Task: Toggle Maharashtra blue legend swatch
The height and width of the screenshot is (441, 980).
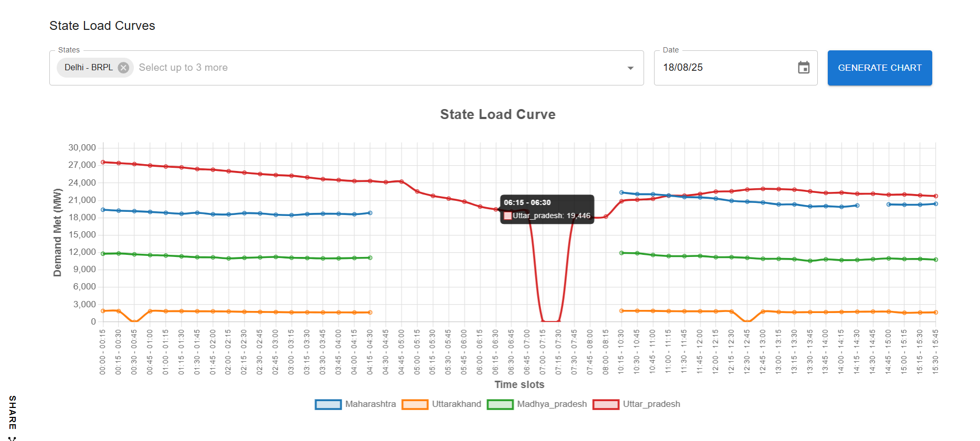Action: point(328,404)
